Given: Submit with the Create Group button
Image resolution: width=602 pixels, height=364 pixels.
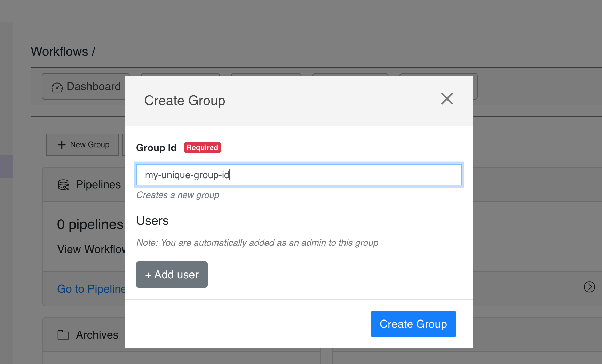Looking at the screenshot, I should click(x=413, y=324).
